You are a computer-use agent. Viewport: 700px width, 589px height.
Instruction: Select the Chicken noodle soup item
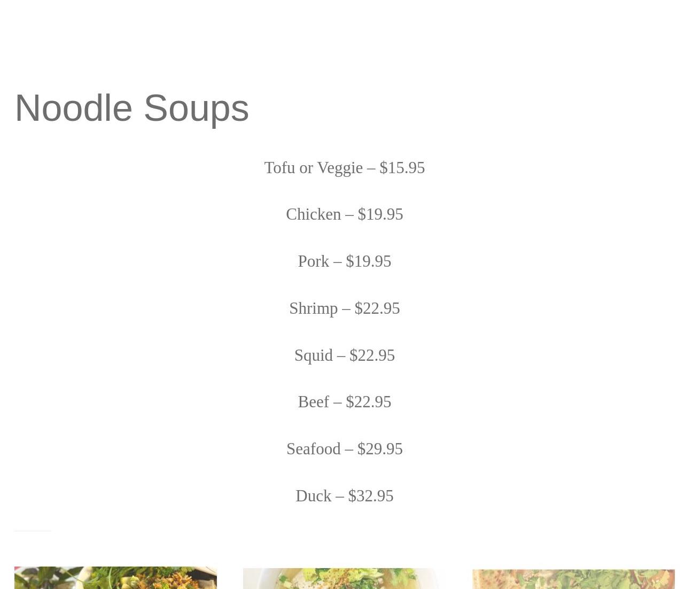coord(344,214)
